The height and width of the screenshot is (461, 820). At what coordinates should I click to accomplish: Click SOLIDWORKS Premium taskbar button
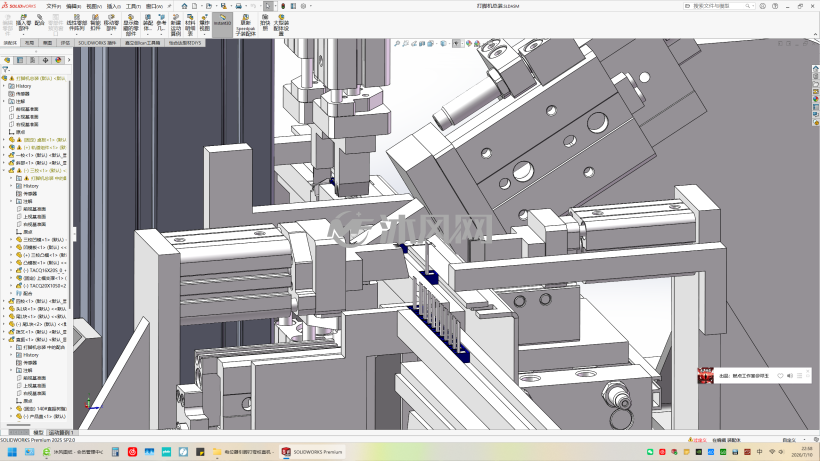click(x=313, y=452)
